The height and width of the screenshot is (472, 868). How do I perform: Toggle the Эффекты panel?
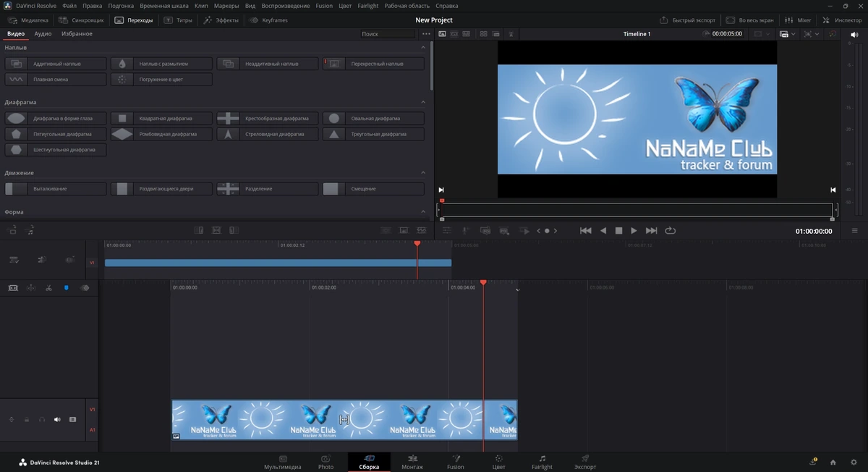221,20
